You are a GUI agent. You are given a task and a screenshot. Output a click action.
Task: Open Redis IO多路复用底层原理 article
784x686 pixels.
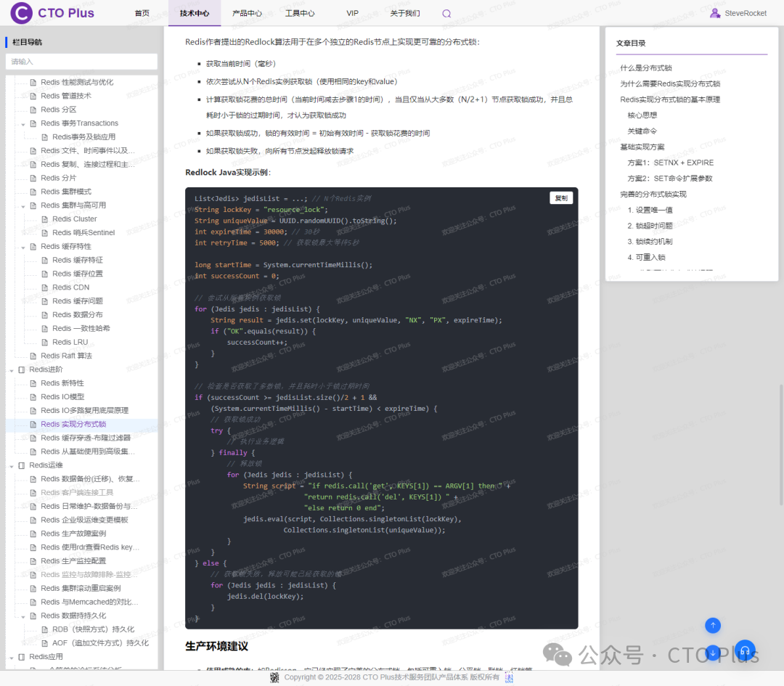(84, 410)
